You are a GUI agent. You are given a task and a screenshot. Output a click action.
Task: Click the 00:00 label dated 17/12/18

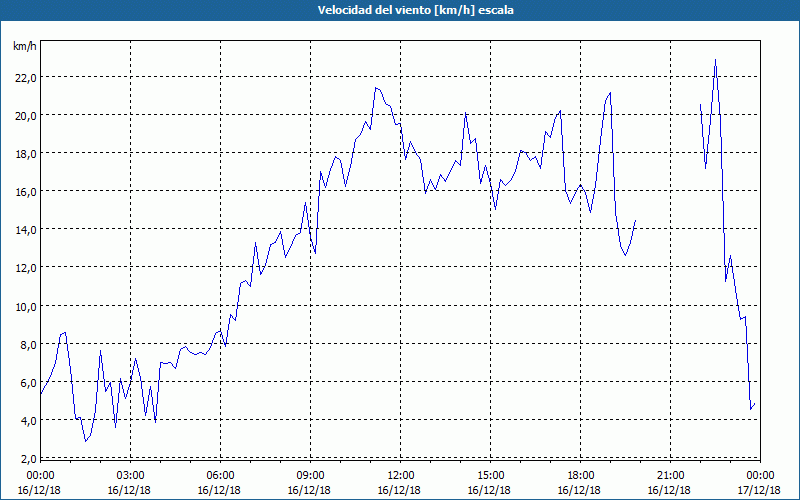pos(760,476)
